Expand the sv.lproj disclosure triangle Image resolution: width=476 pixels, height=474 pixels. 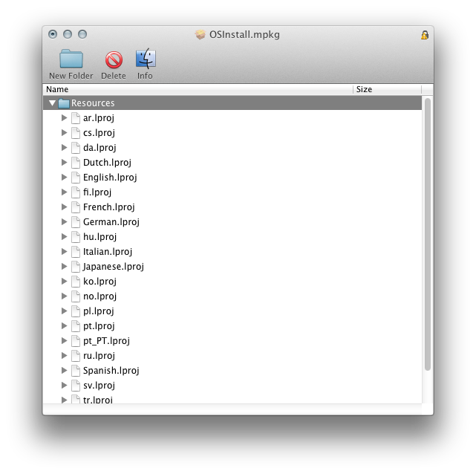[64, 386]
